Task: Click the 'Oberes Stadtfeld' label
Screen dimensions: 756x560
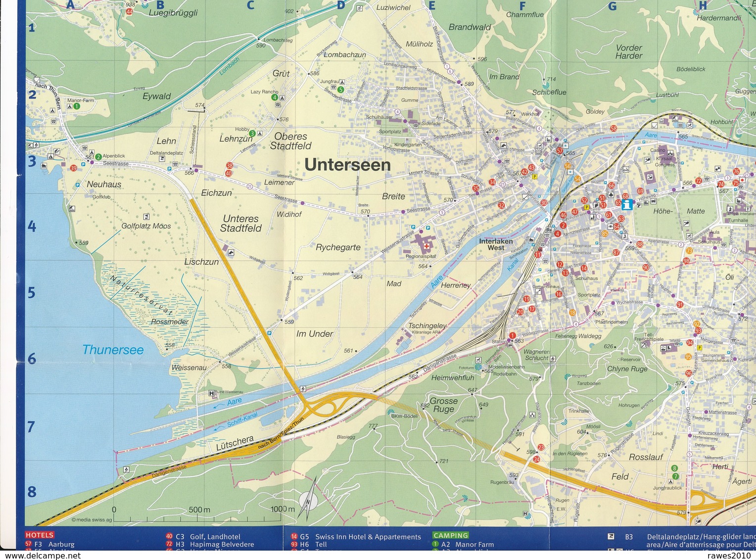Action: click(290, 141)
